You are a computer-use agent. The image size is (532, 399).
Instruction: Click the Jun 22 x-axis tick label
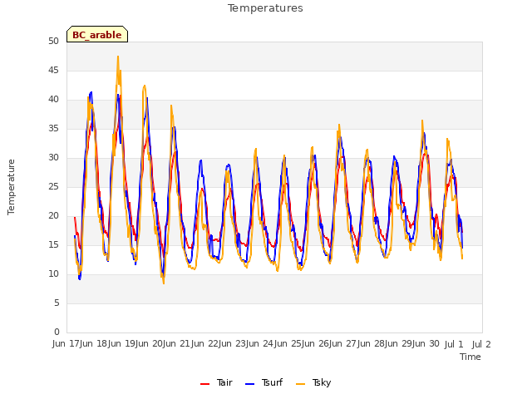tap(206, 344)
